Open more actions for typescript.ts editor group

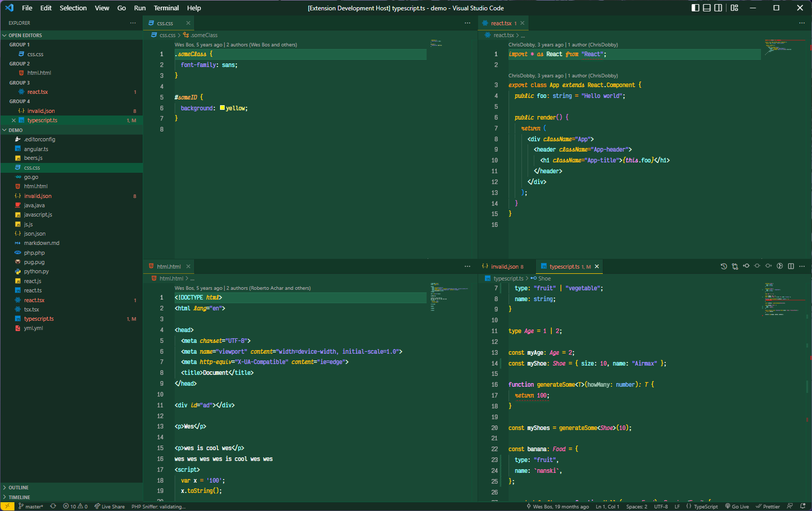pos(802,266)
